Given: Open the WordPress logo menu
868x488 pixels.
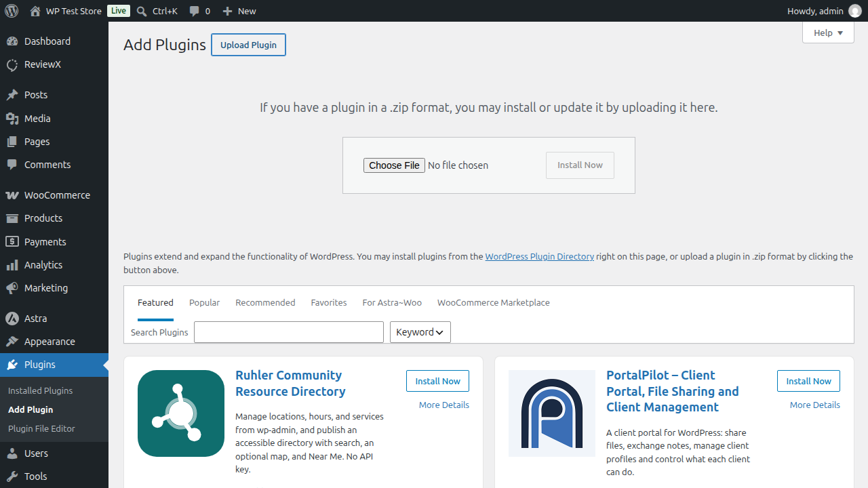Looking at the screenshot, I should [12, 11].
